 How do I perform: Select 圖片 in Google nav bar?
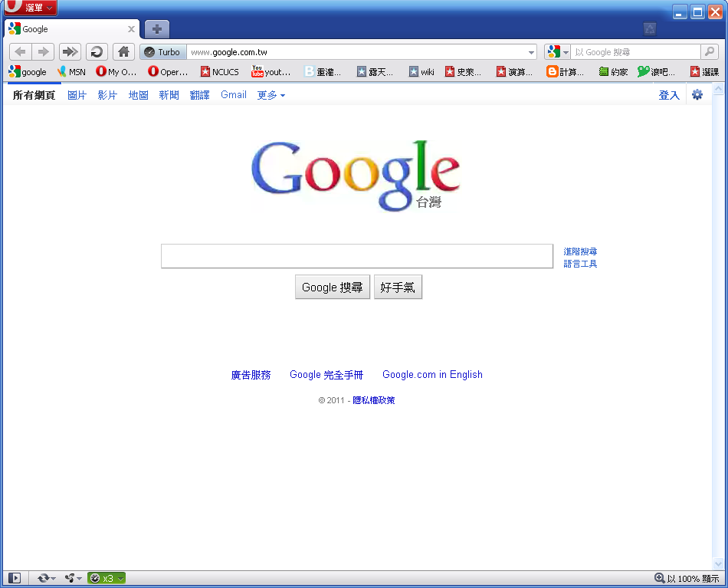(77, 95)
